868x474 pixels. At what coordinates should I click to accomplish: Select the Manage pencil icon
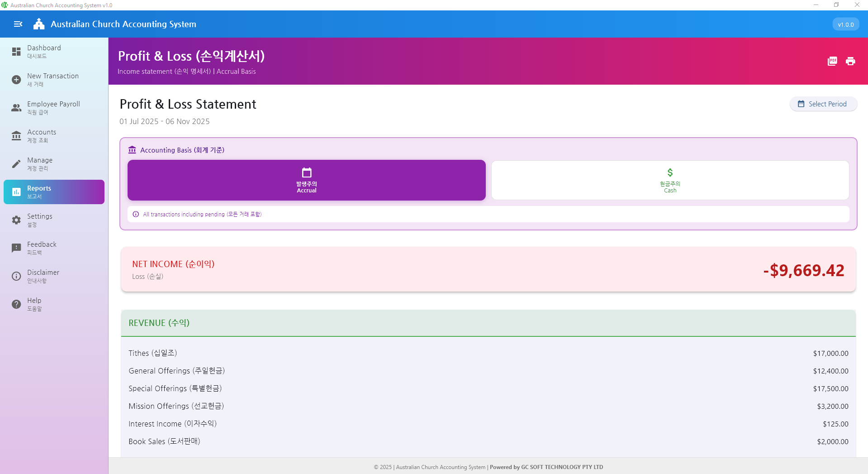[x=16, y=163]
